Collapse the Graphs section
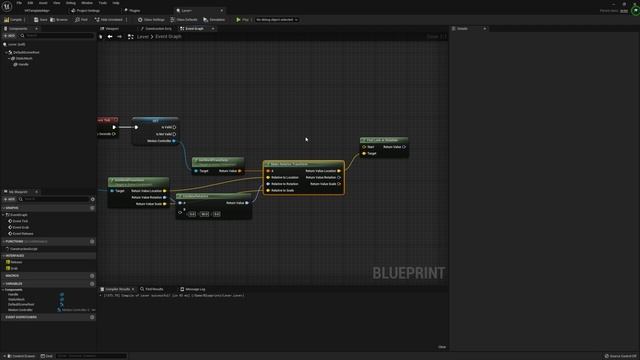640x360 pixels. click(4, 208)
